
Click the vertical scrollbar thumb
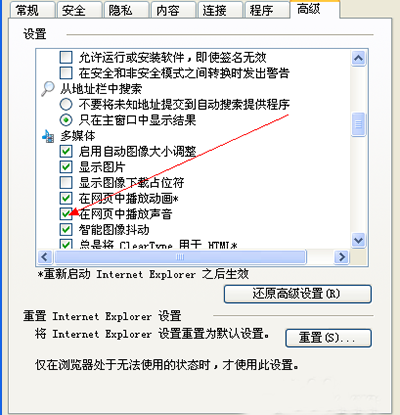[359, 124]
